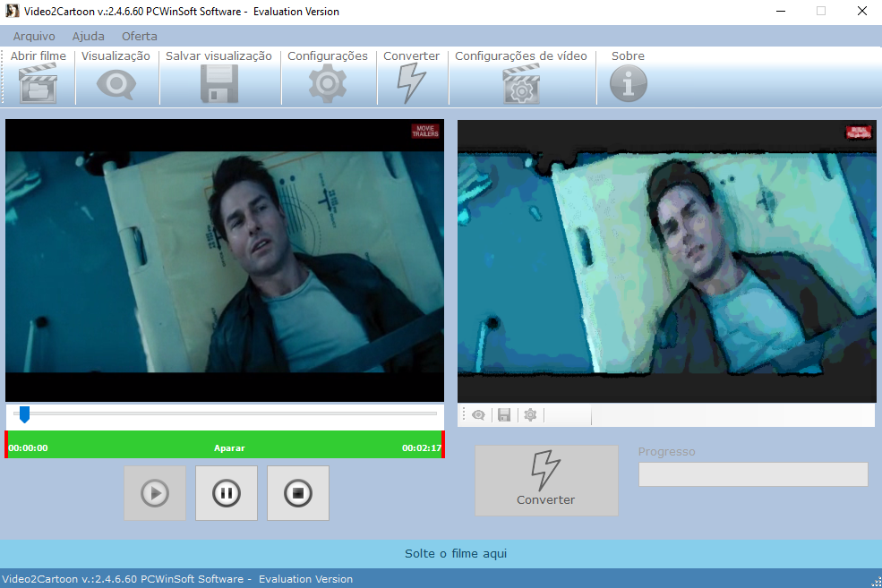The width and height of the screenshot is (882, 588).
Task: Open the Configurações de vídeo toolbar icon
Action: click(521, 85)
